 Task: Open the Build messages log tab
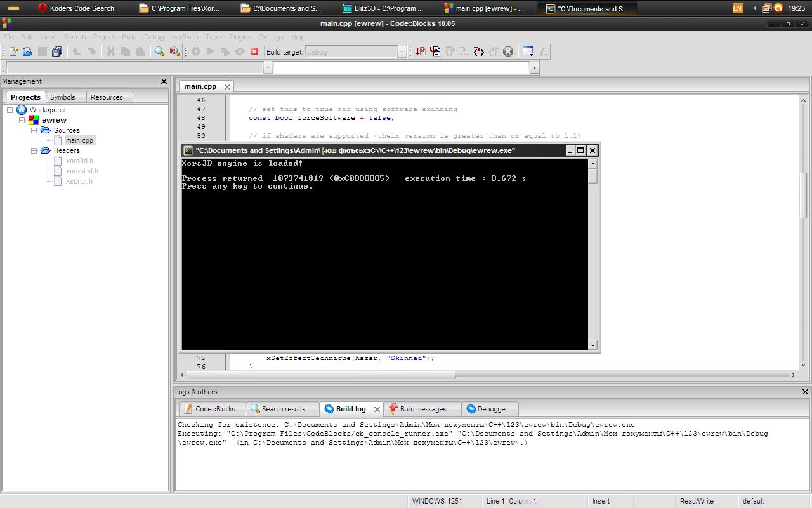422,409
